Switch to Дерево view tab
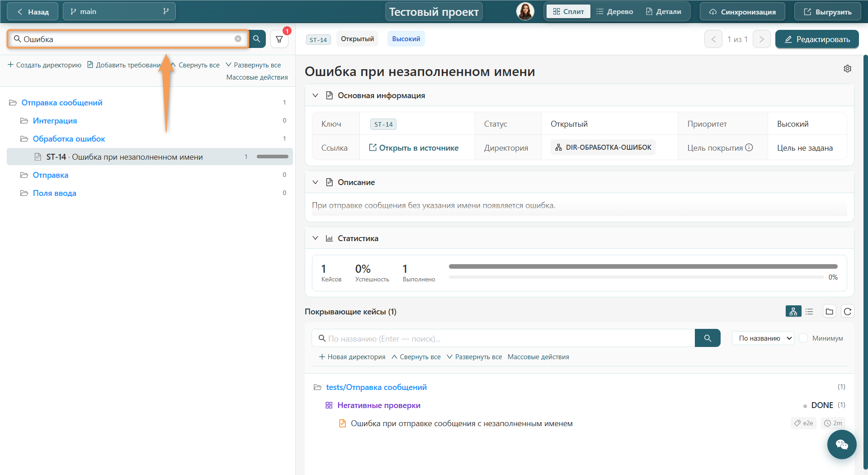The width and height of the screenshot is (868, 475). (x=614, y=11)
